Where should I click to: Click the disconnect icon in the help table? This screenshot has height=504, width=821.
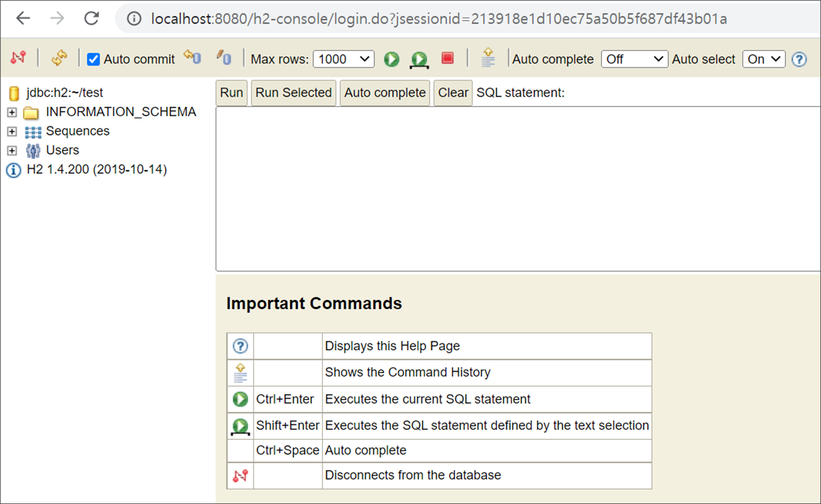[240, 475]
